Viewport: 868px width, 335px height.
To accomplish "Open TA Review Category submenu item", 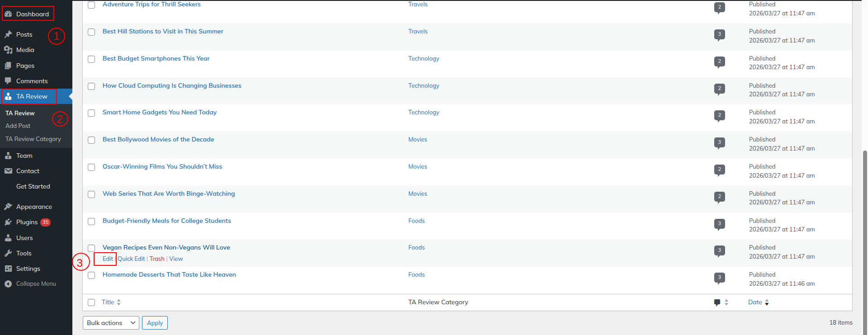I will click(x=33, y=139).
